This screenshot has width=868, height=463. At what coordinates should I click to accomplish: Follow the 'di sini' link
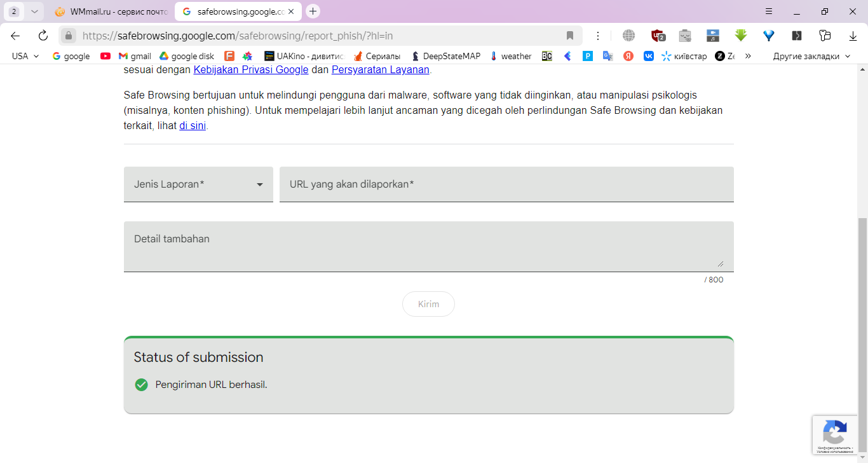(193, 126)
